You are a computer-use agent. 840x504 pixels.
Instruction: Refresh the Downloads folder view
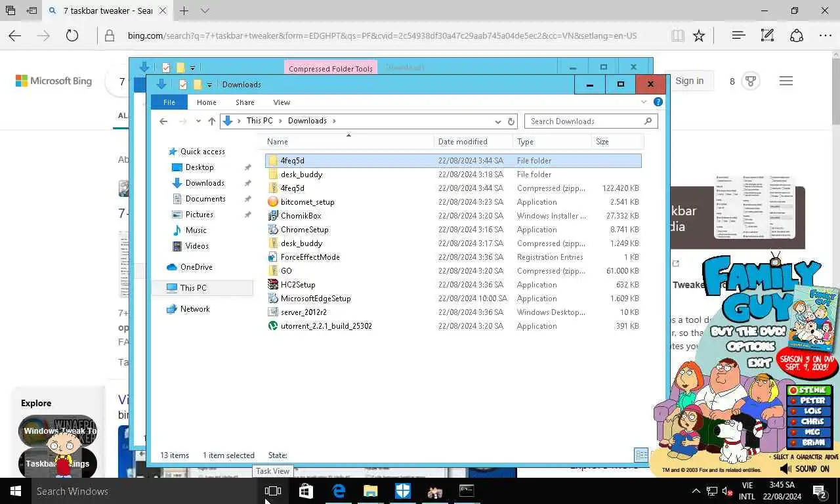coord(511,121)
